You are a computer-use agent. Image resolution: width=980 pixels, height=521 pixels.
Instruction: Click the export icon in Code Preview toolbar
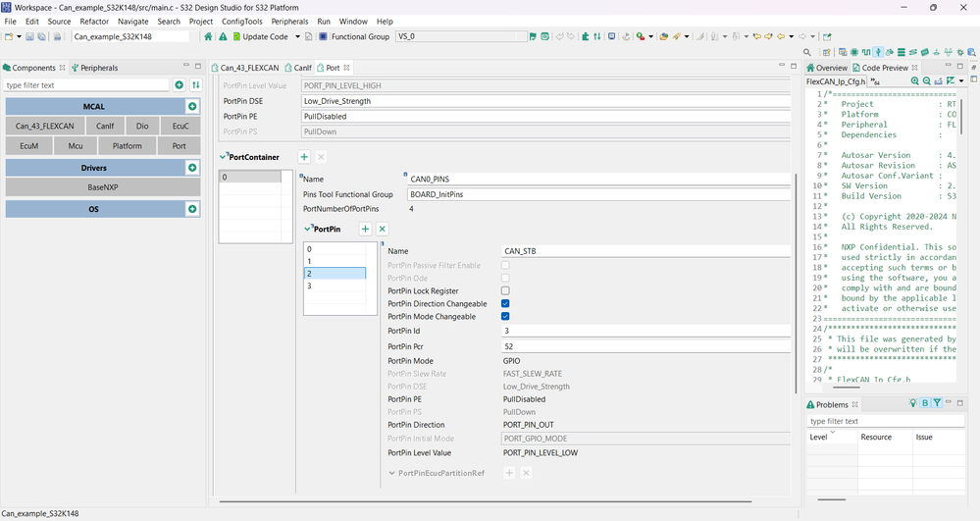click(x=938, y=80)
